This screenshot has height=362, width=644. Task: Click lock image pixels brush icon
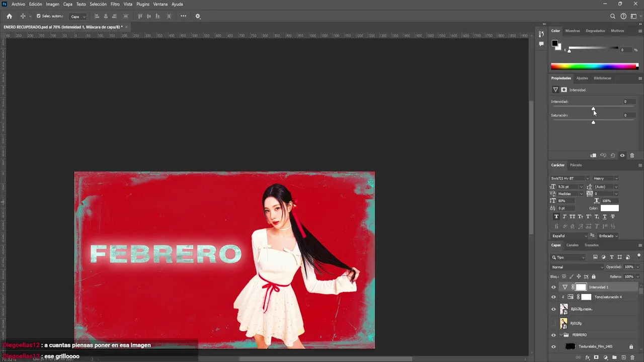tap(571, 277)
